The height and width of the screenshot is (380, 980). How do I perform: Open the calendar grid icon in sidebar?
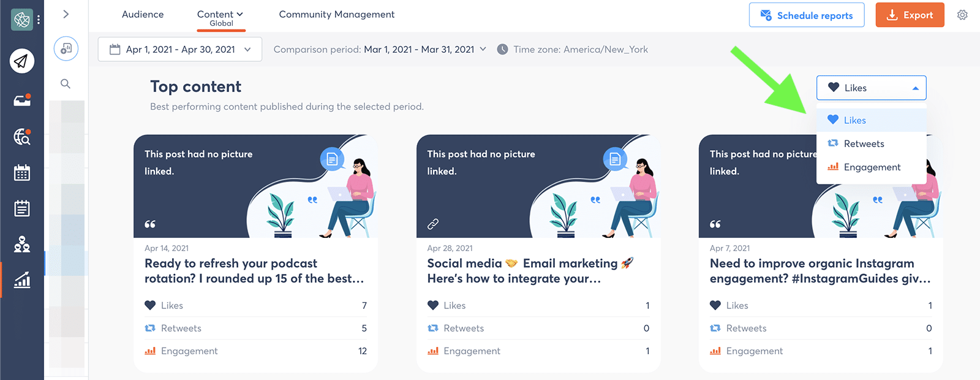pyautogui.click(x=22, y=173)
